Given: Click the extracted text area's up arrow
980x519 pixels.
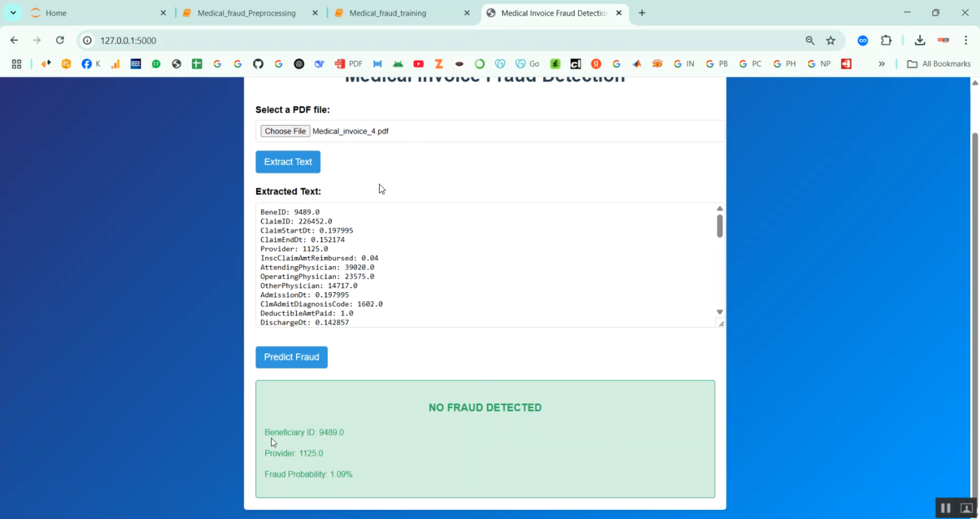Looking at the screenshot, I should click(720, 209).
